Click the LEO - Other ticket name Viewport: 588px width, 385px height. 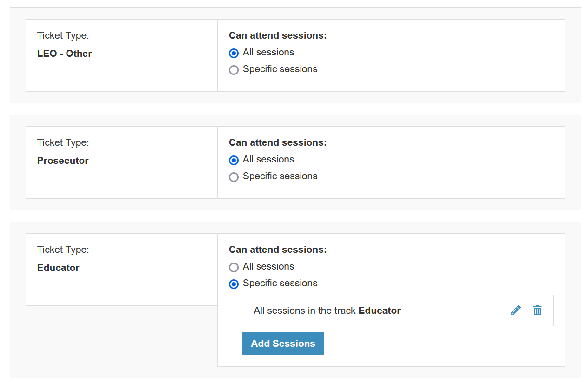click(65, 54)
